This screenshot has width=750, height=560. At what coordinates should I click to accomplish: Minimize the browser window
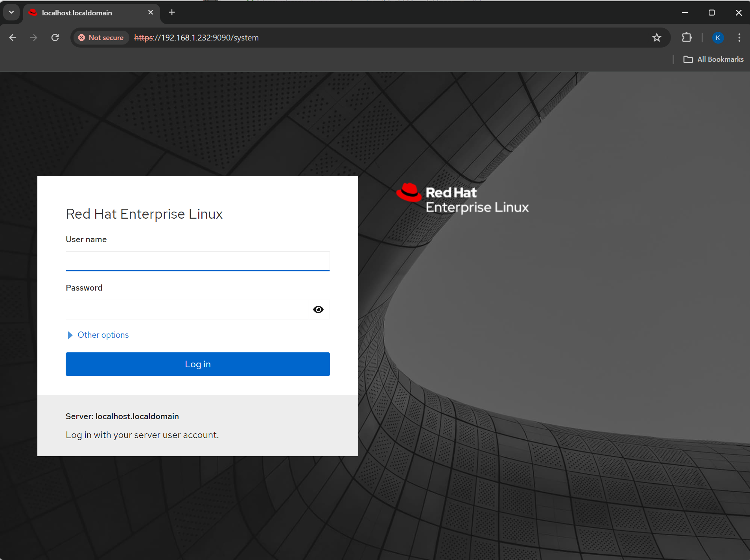click(685, 13)
